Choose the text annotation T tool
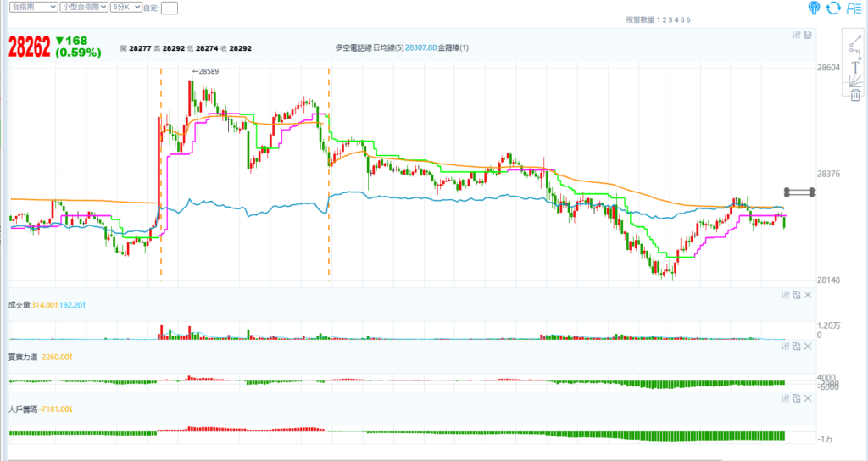The height and width of the screenshot is (461, 868). (855, 66)
